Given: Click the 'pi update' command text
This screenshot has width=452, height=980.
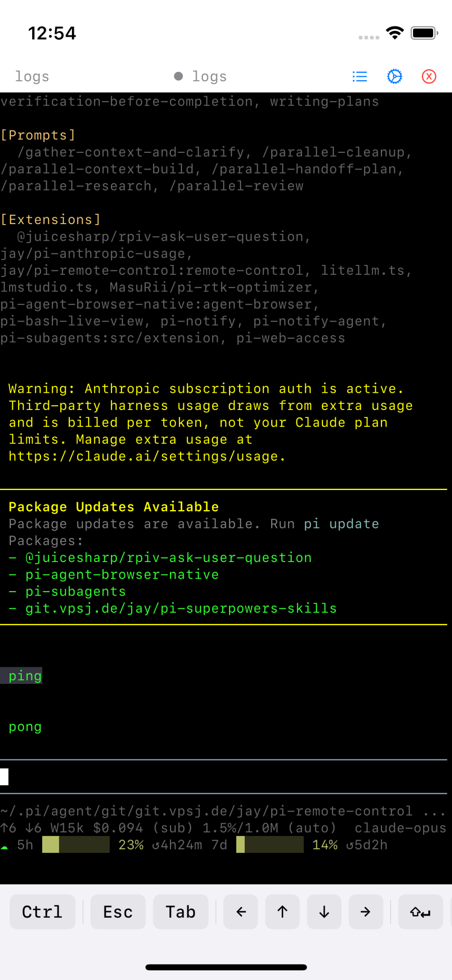Looking at the screenshot, I should tap(341, 524).
